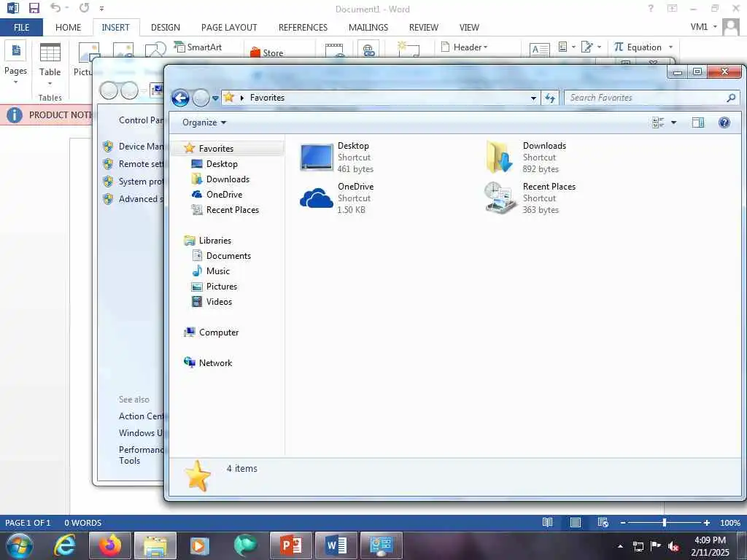Open the Header dropdown in Word's ribbon
The image size is (747, 560).
tap(465, 47)
